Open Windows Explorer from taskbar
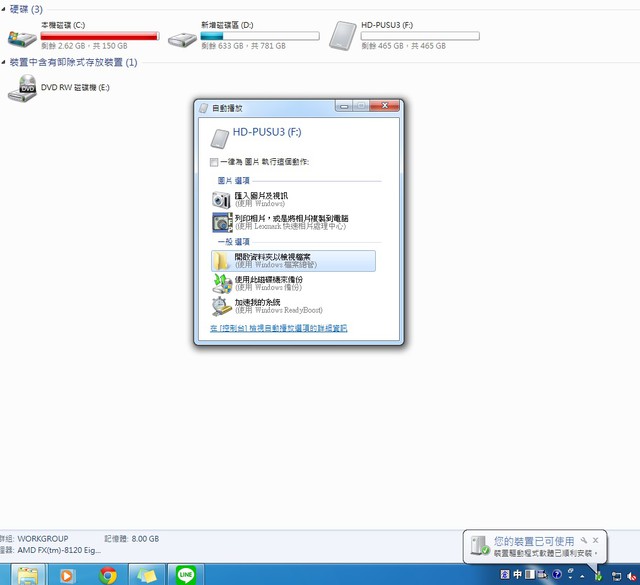Viewport: 640px width, 585px height. 28,575
